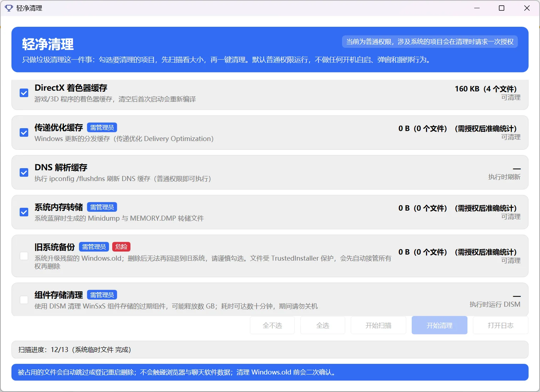Click the trophy app icon in title bar

click(9, 8)
